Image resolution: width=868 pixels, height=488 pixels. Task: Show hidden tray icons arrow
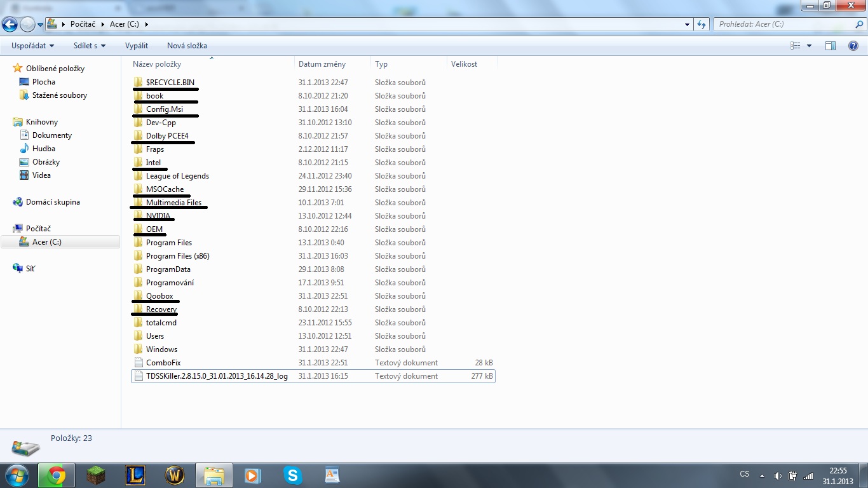point(764,475)
